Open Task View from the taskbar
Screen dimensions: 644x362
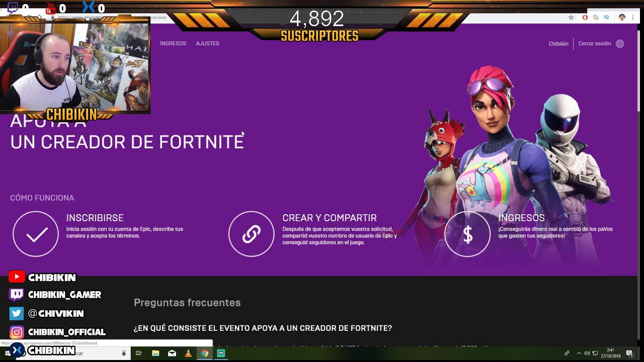139,353
